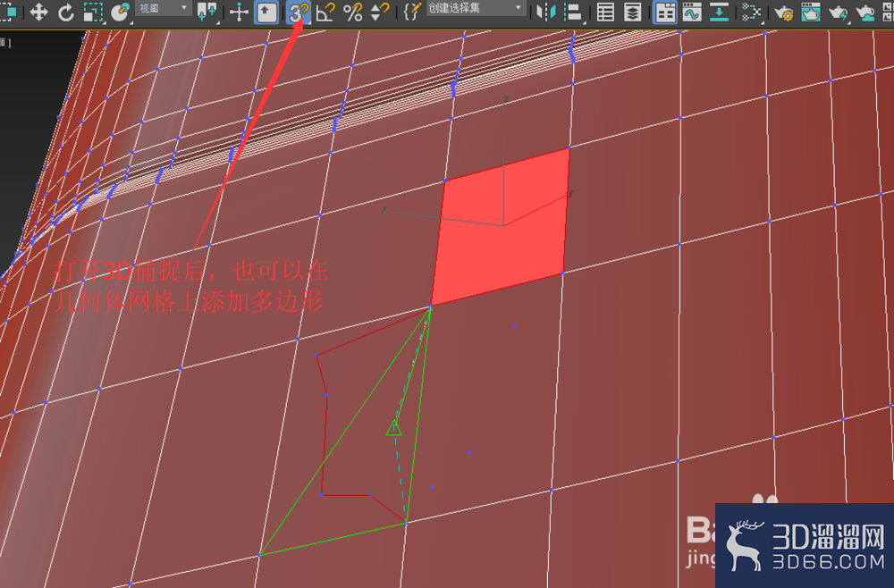Expand the 创建选择集 selection set dropdown

pyautogui.click(x=476, y=8)
